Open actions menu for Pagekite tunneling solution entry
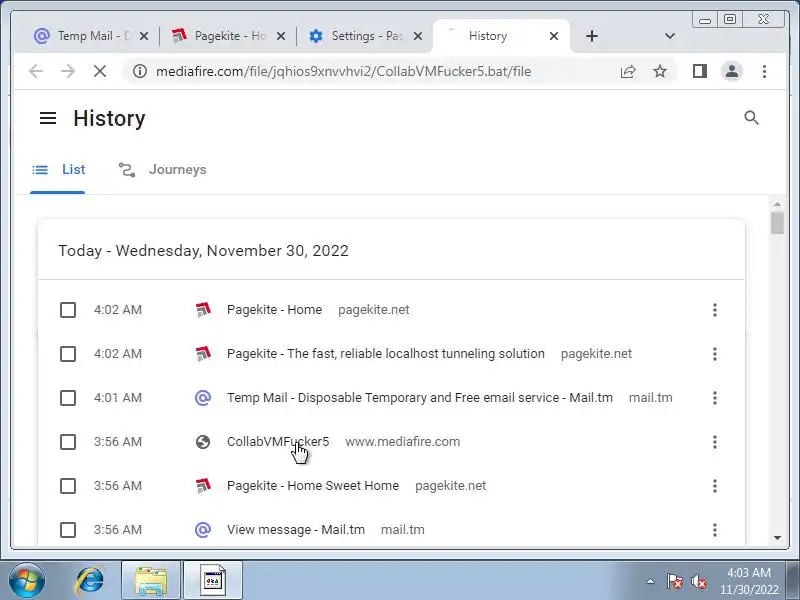This screenshot has width=800, height=600. [715, 354]
